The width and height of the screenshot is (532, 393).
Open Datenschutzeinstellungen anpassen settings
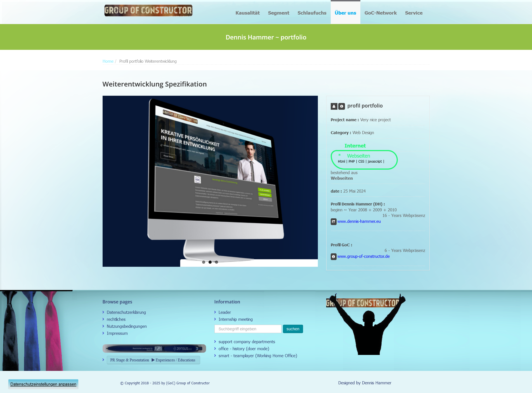click(x=43, y=384)
